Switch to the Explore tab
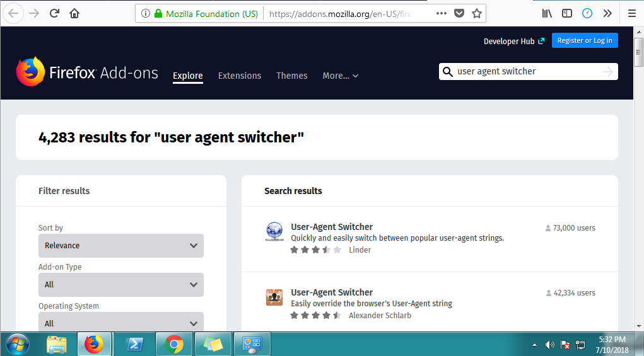 (x=188, y=76)
